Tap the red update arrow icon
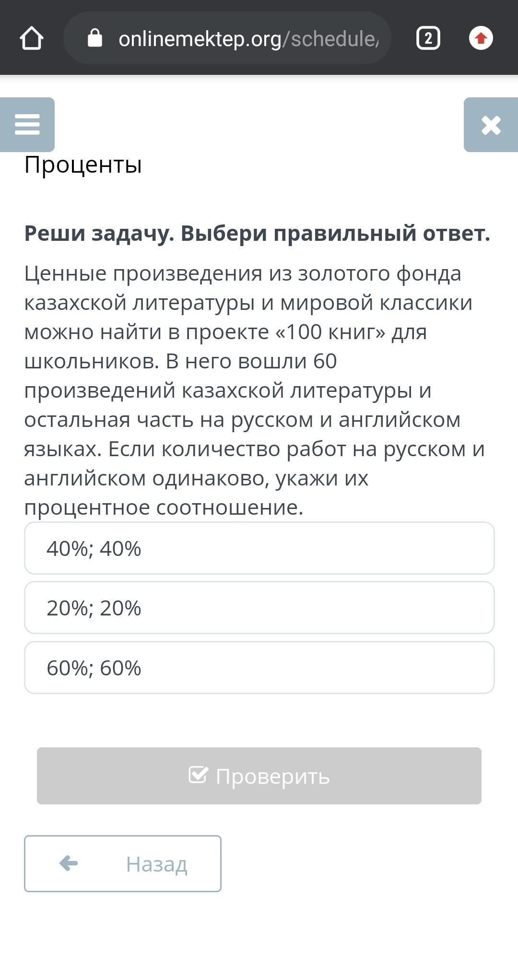This screenshot has width=518, height=980. [481, 38]
